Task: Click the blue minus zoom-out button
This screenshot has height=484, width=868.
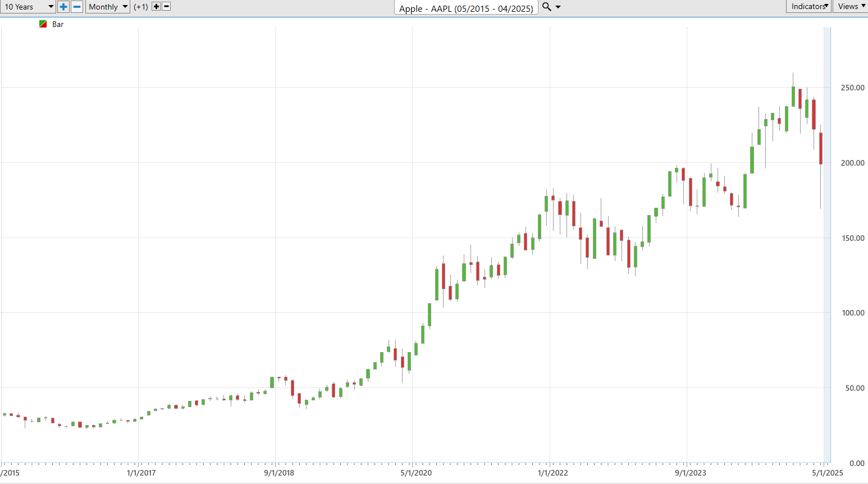Action: (x=77, y=7)
